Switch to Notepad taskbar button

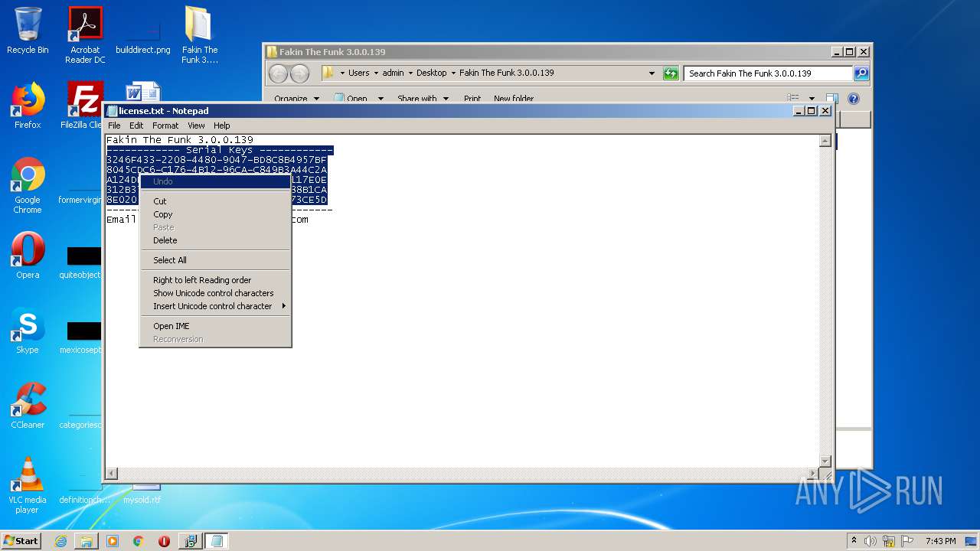coord(217,541)
